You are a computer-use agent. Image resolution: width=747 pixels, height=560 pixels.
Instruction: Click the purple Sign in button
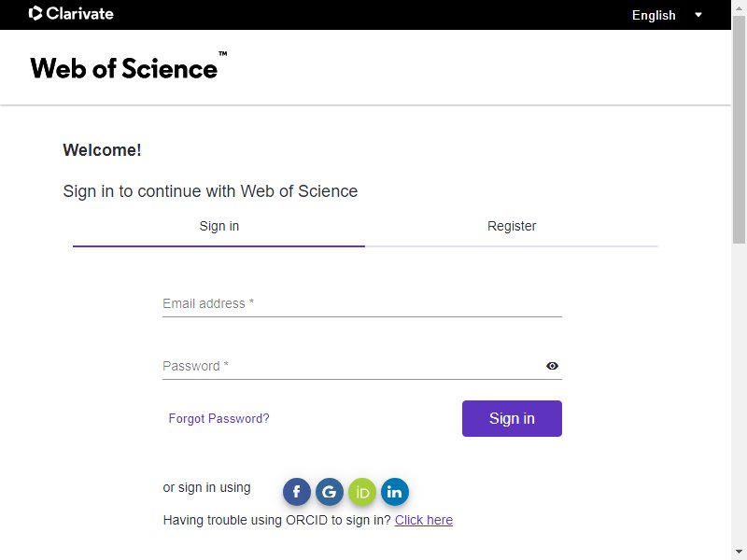point(512,418)
